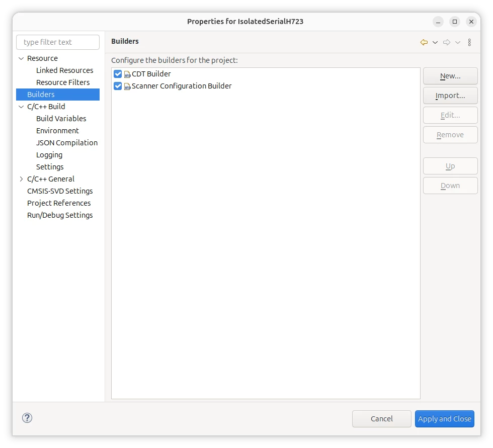Image resolution: width=493 pixels, height=448 pixels.
Task: Select the Resource tree item
Action: 42,58
